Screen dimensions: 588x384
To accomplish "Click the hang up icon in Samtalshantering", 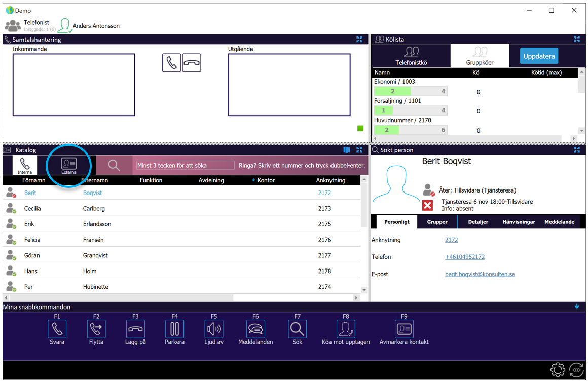I will tap(192, 62).
